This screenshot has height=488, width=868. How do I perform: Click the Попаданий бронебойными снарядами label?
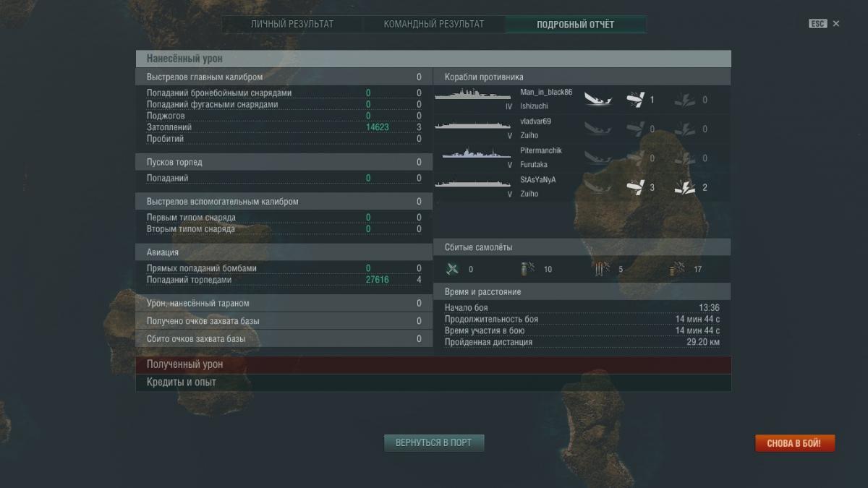(219, 93)
